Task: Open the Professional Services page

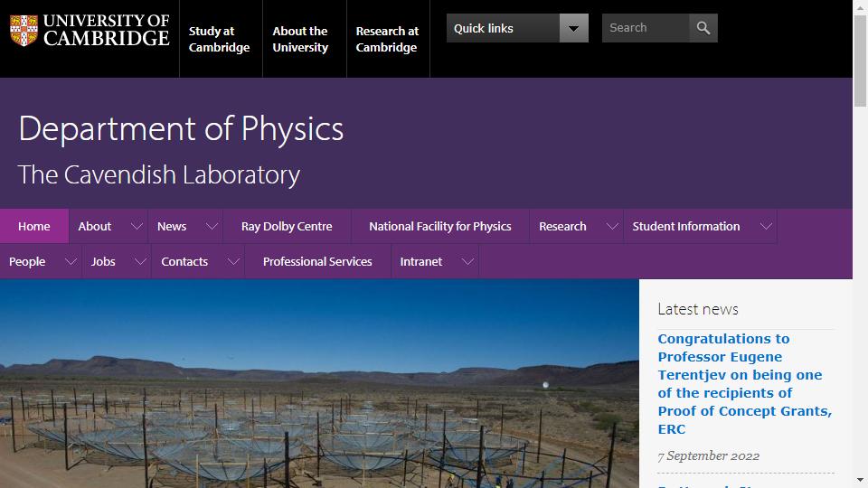Action: [317, 261]
